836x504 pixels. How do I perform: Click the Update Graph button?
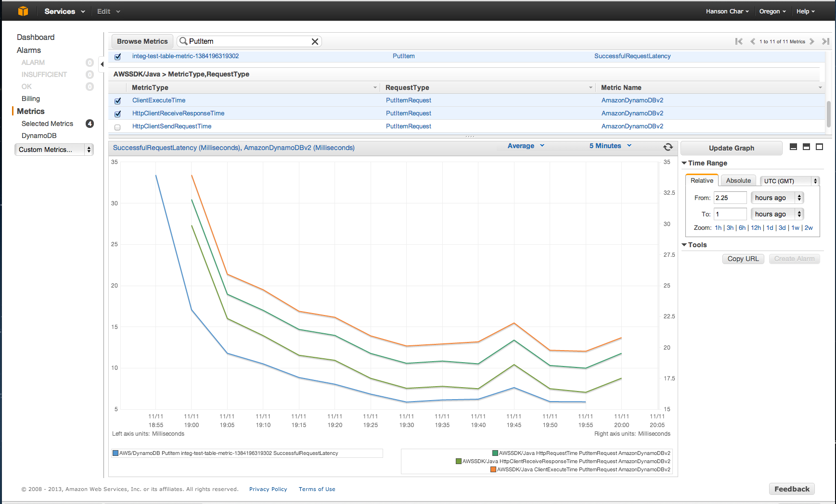click(731, 148)
